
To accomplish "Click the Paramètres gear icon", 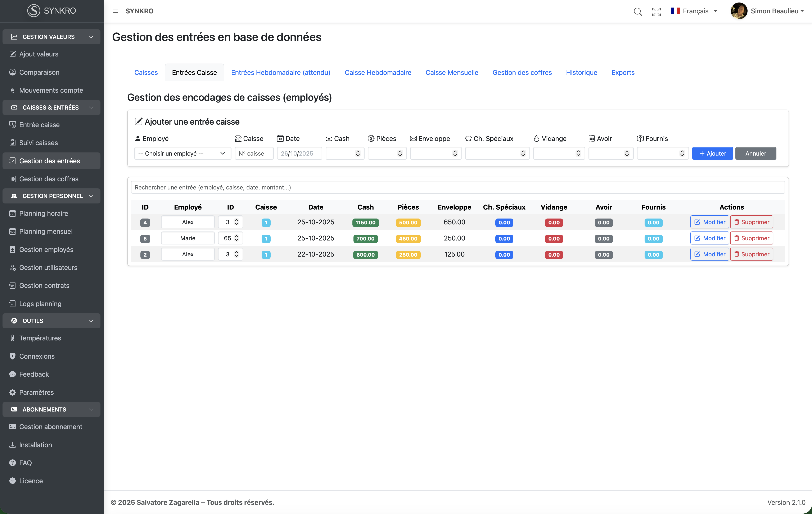I will coord(13,392).
